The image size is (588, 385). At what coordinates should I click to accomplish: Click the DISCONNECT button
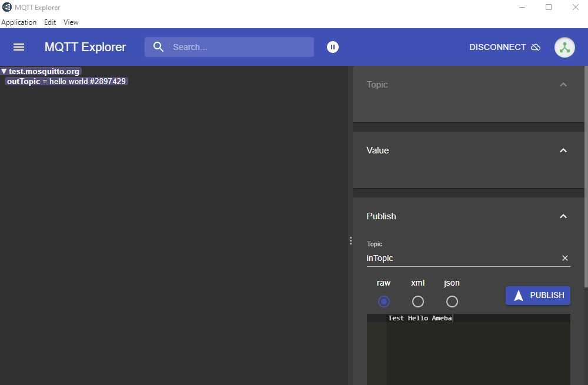tap(497, 47)
